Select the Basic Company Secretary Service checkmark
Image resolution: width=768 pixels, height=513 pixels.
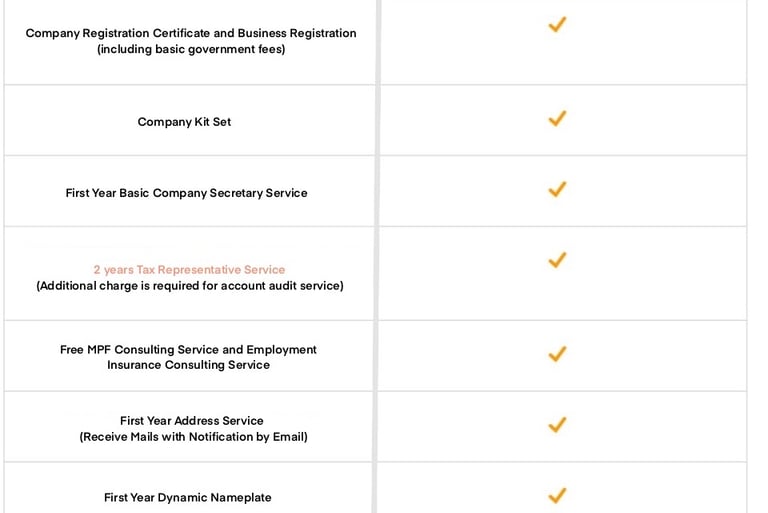click(557, 189)
